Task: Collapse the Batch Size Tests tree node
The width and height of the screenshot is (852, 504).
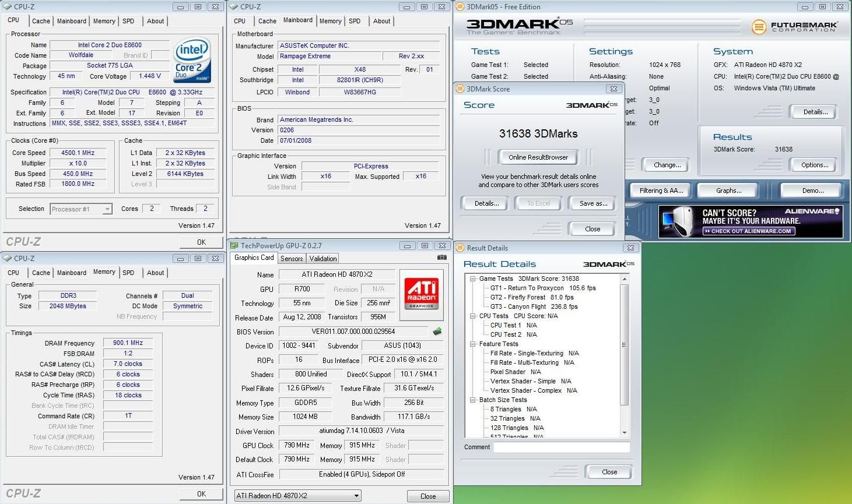Action: pyautogui.click(x=473, y=400)
